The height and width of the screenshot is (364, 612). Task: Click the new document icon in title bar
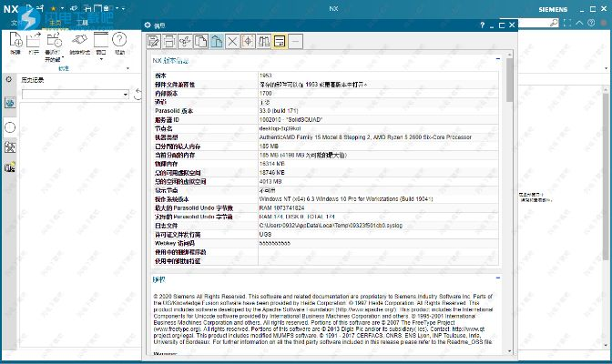[30, 8]
